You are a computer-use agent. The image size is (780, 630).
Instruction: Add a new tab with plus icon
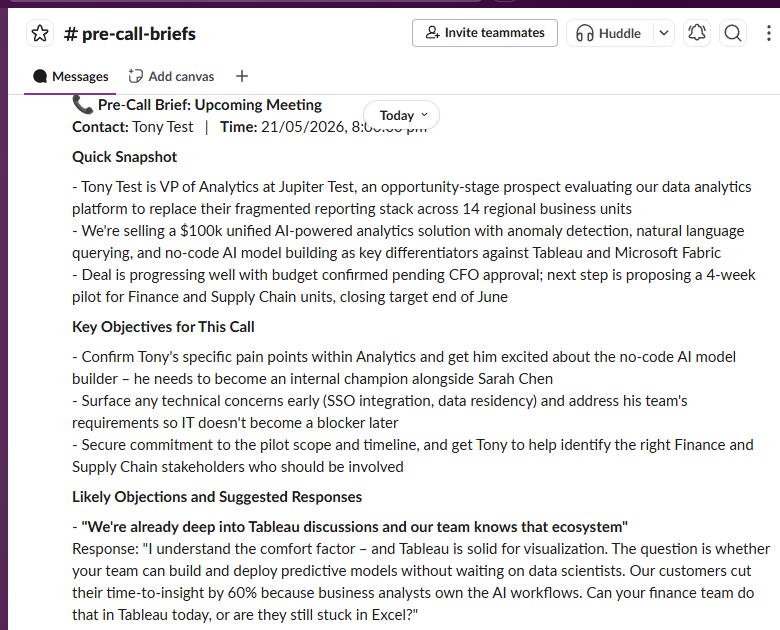(242, 76)
